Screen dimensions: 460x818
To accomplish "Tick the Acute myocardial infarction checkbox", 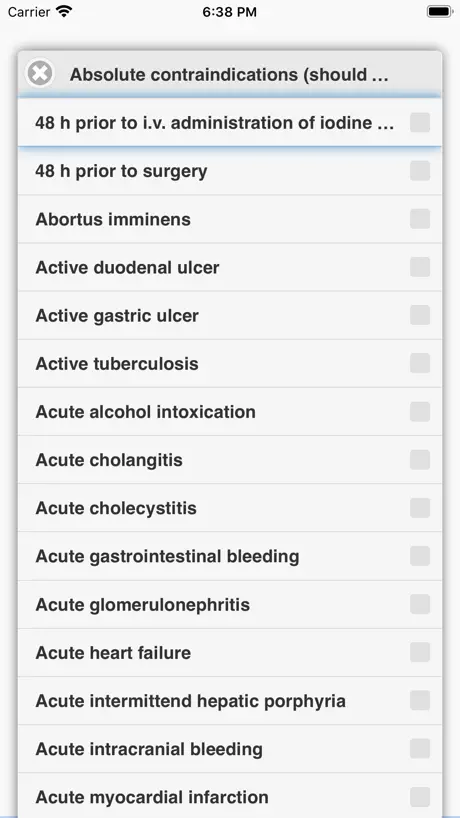I will [420, 797].
